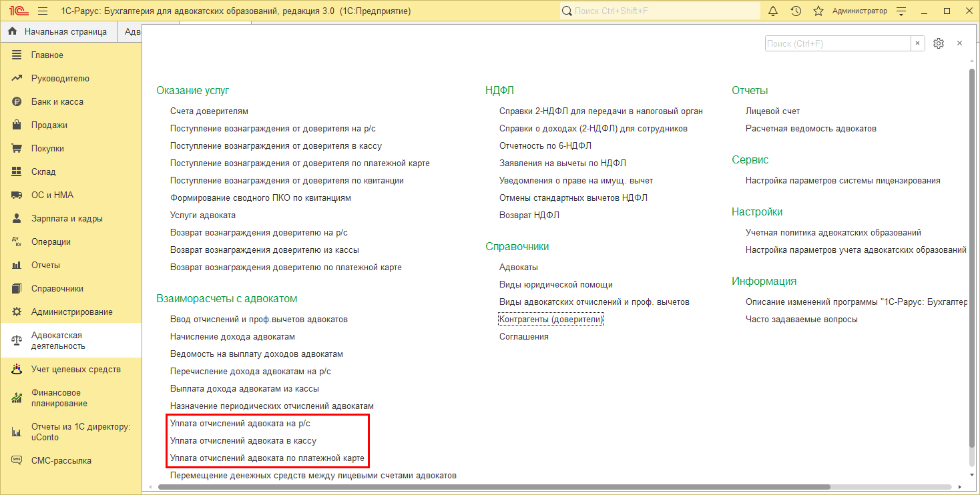Open Банк и касса section

(57, 102)
